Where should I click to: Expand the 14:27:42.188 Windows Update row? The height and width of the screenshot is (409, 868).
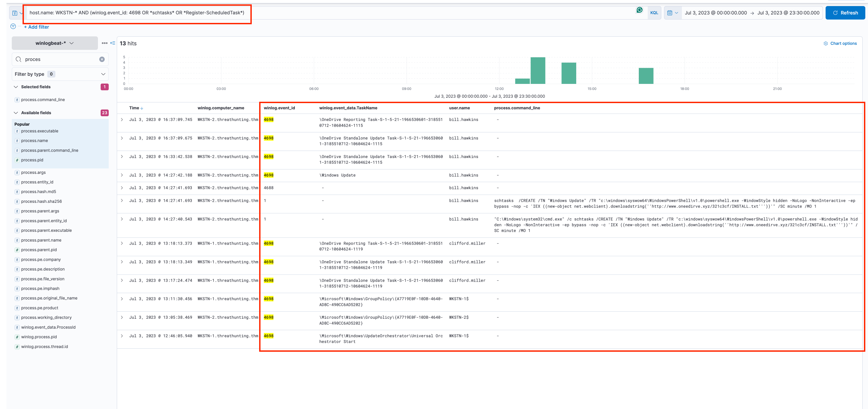[x=122, y=175]
